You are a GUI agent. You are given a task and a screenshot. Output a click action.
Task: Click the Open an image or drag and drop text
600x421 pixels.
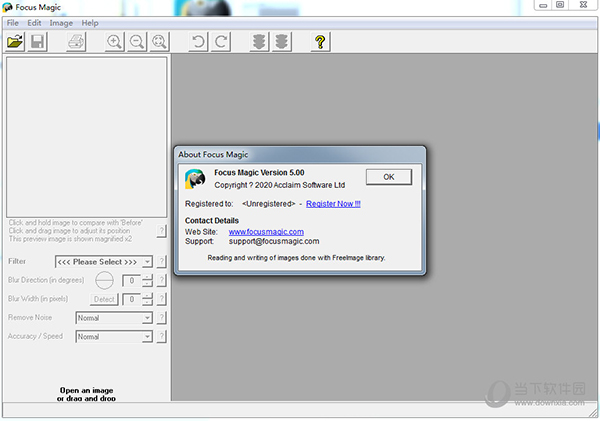tap(86, 394)
